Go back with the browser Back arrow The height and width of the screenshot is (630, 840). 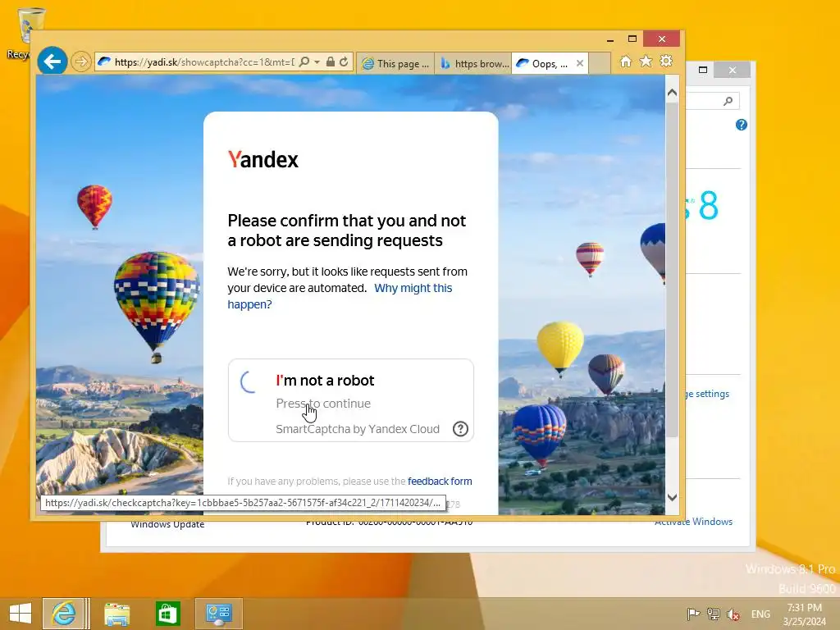click(52, 62)
